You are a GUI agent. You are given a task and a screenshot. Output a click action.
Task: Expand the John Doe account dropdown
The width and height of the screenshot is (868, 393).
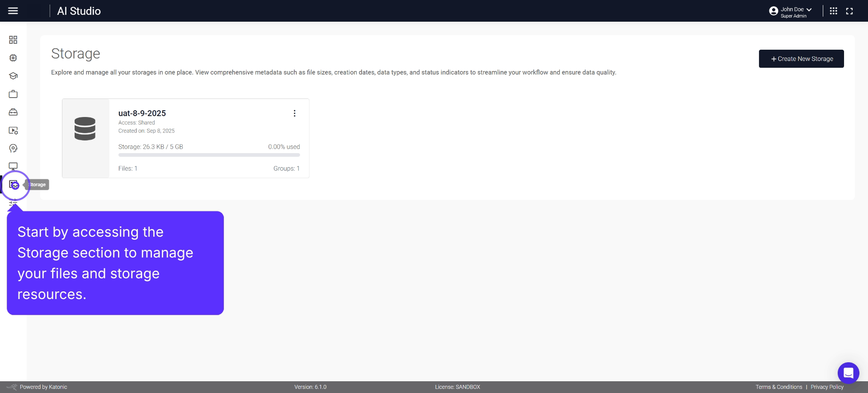click(x=809, y=9)
